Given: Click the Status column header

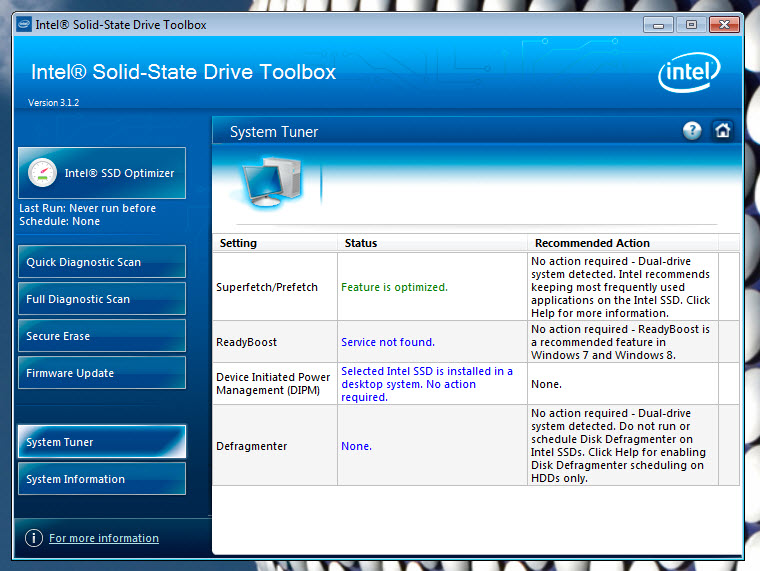Looking at the screenshot, I should click(x=432, y=243).
